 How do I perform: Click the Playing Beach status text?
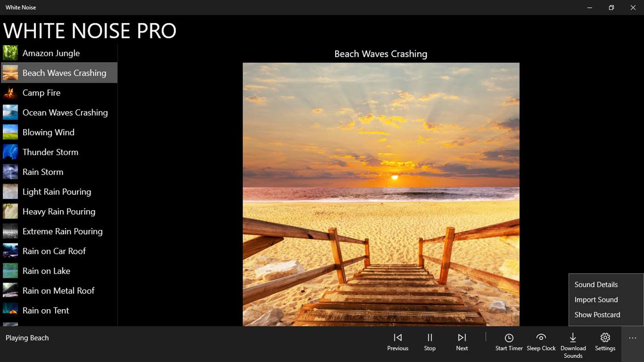point(27,338)
